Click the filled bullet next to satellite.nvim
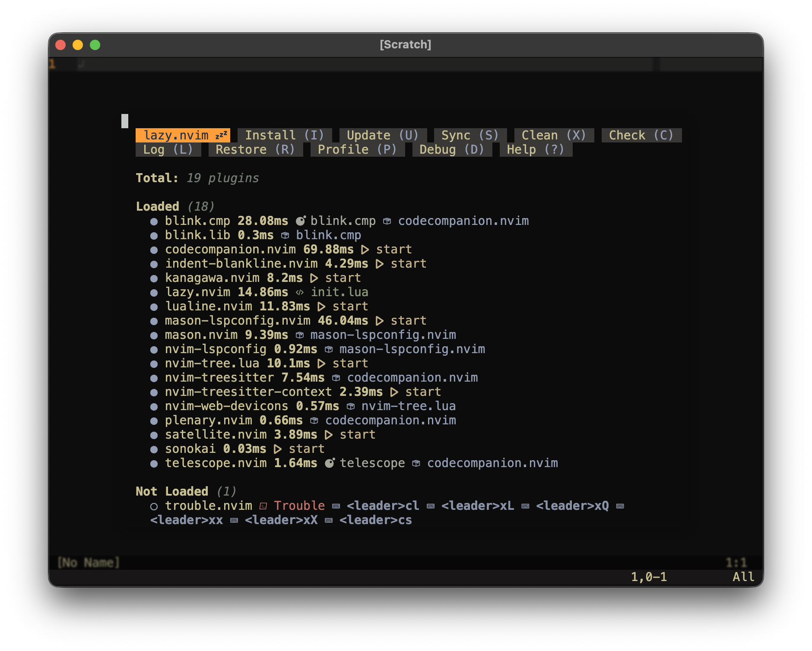The image size is (812, 651). [154, 435]
